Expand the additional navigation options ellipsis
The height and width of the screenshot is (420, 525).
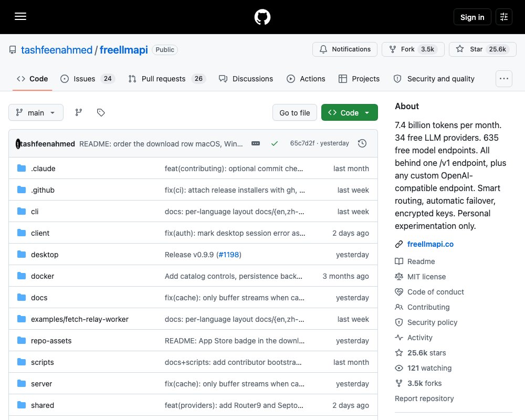coord(503,79)
